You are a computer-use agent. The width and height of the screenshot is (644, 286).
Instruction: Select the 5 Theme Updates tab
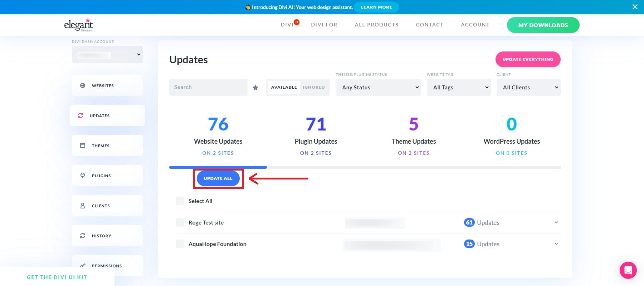(x=414, y=136)
